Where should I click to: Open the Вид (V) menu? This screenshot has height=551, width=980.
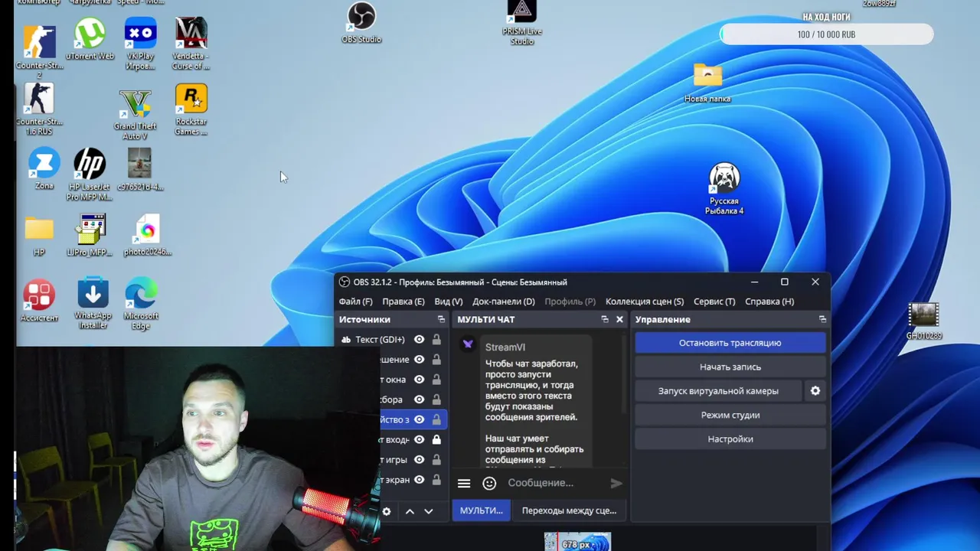[x=448, y=302]
